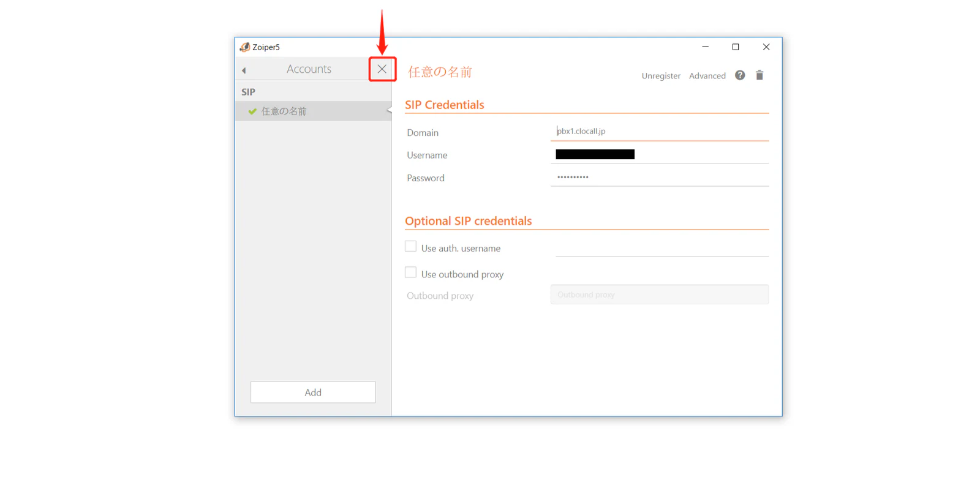Image resolution: width=980 pixels, height=480 pixels.
Task: Open the Advanced settings tab
Action: [x=707, y=76]
